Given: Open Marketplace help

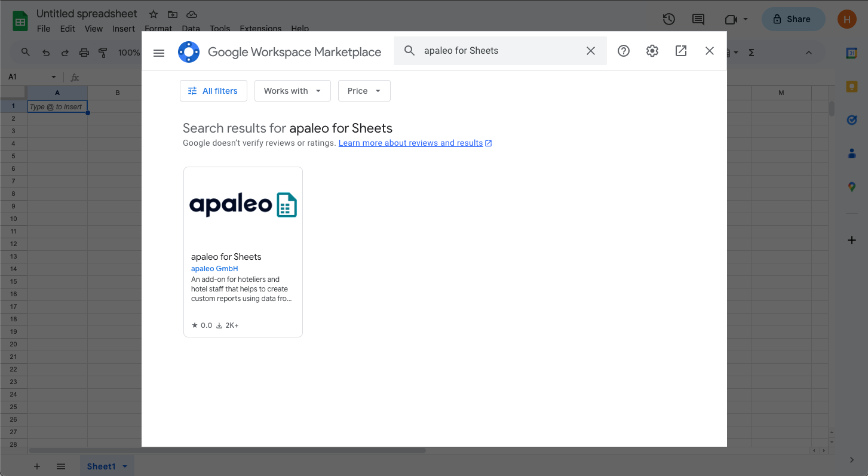Looking at the screenshot, I should [624, 51].
